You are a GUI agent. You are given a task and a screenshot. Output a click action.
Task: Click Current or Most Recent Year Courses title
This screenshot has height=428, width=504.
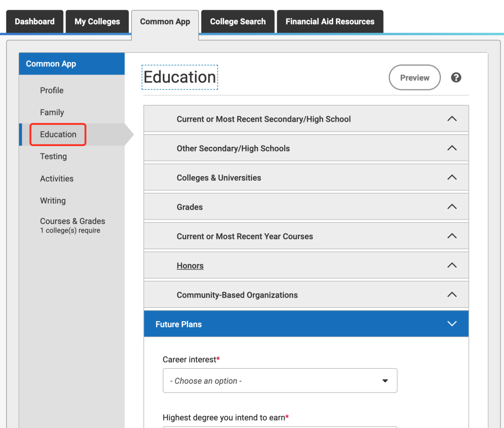coord(245,236)
